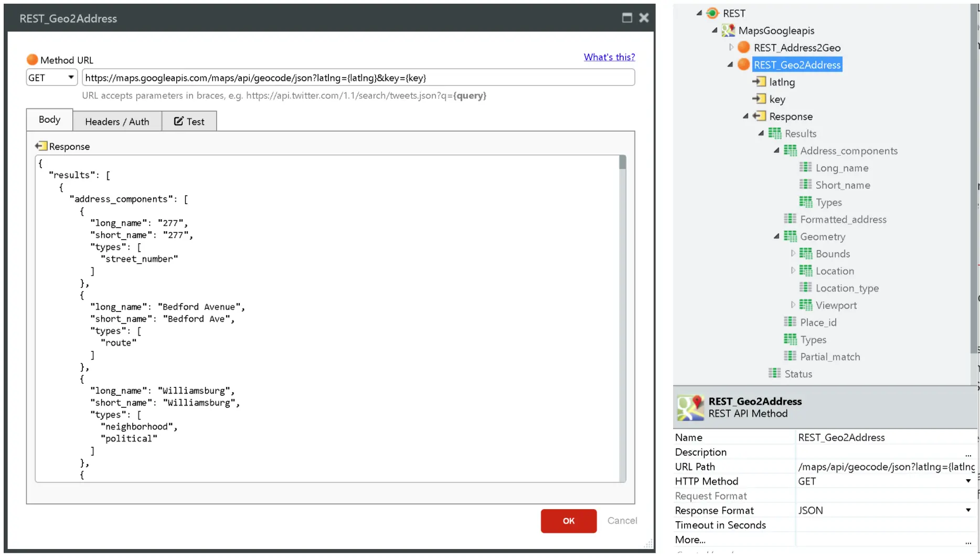
Task: Click the MapsGoogleapis connector icon
Action: (729, 30)
